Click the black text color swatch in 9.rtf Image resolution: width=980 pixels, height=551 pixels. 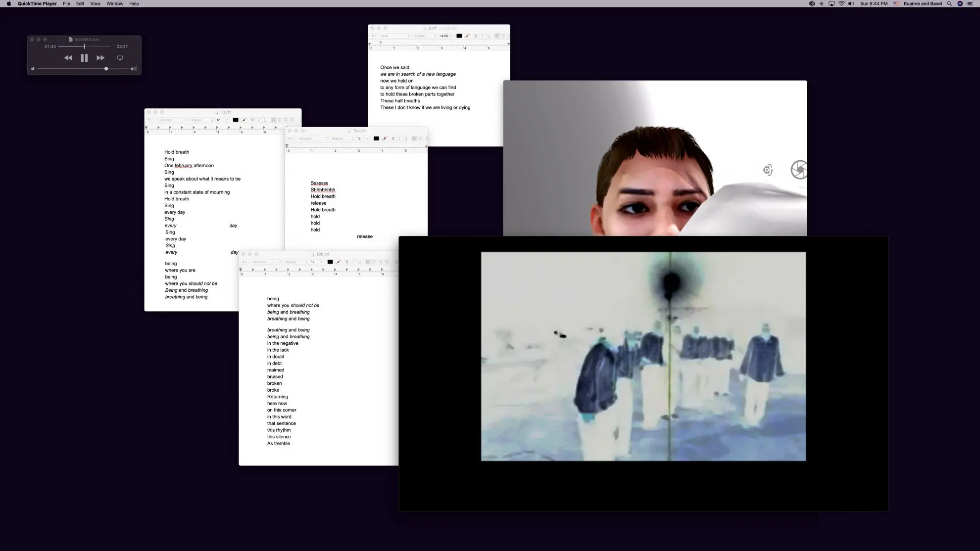(x=459, y=36)
